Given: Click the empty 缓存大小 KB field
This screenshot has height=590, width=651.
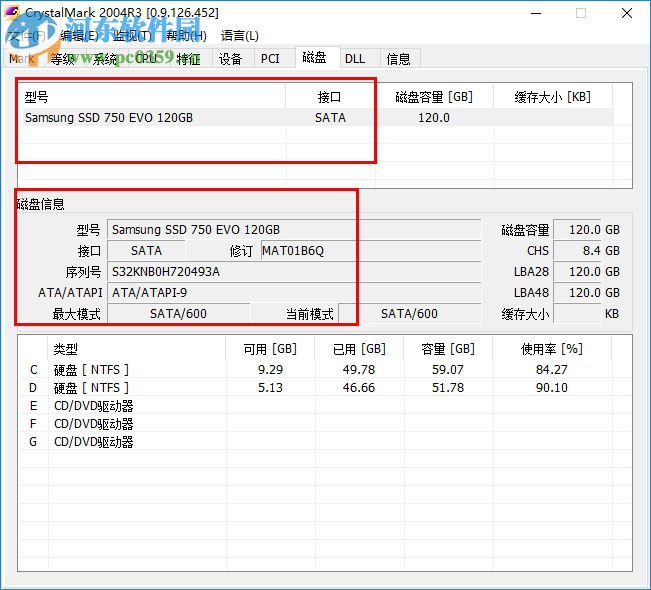Looking at the screenshot, I should pos(578,313).
